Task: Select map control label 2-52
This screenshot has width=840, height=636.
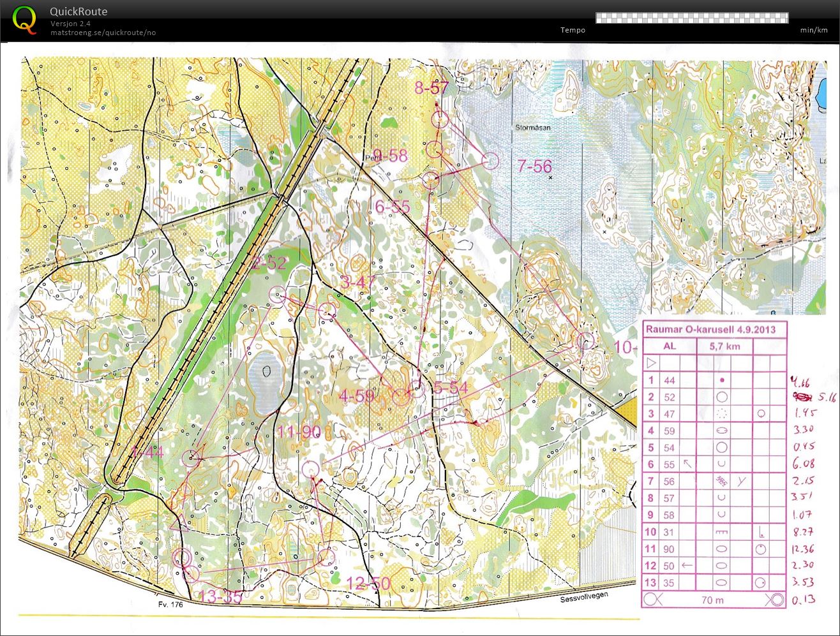Action: [x=269, y=263]
